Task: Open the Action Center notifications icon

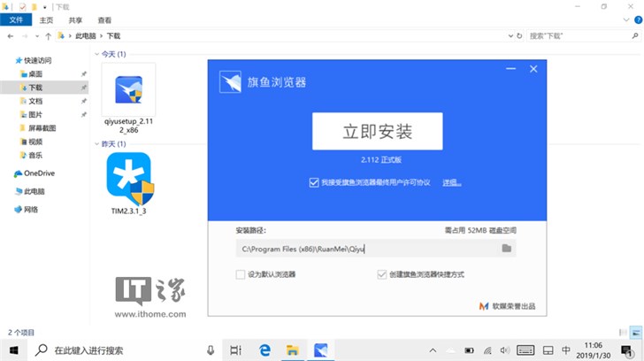Action: click(626, 351)
